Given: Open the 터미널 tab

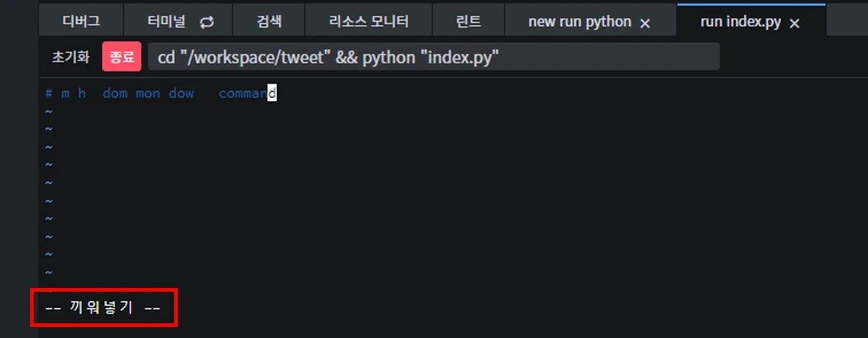Looking at the screenshot, I should click(x=178, y=22).
